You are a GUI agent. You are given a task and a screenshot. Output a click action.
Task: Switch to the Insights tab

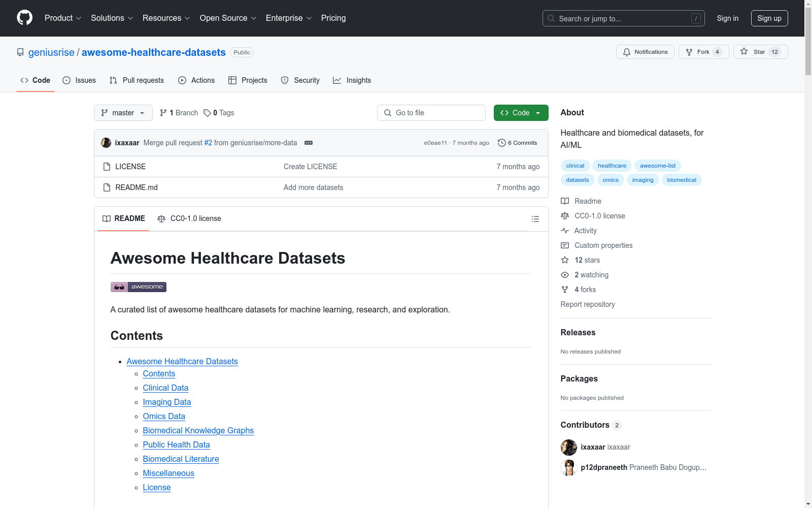click(352, 80)
